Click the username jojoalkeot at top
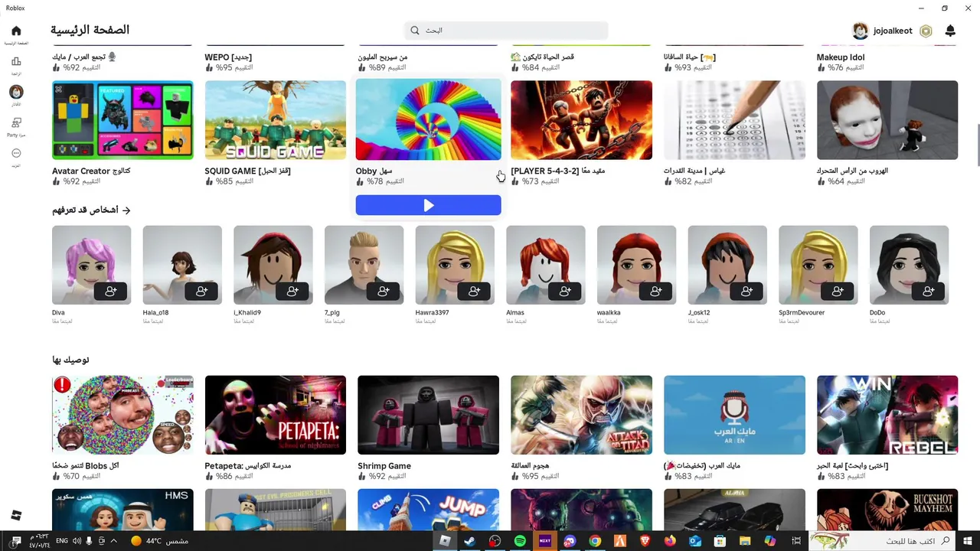The width and height of the screenshot is (980, 551). pyautogui.click(x=893, y=31)
